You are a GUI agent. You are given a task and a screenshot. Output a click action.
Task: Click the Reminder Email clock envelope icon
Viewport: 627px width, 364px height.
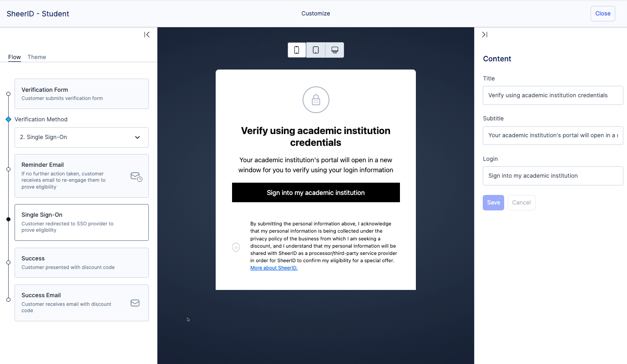click(x=136, y=176)
